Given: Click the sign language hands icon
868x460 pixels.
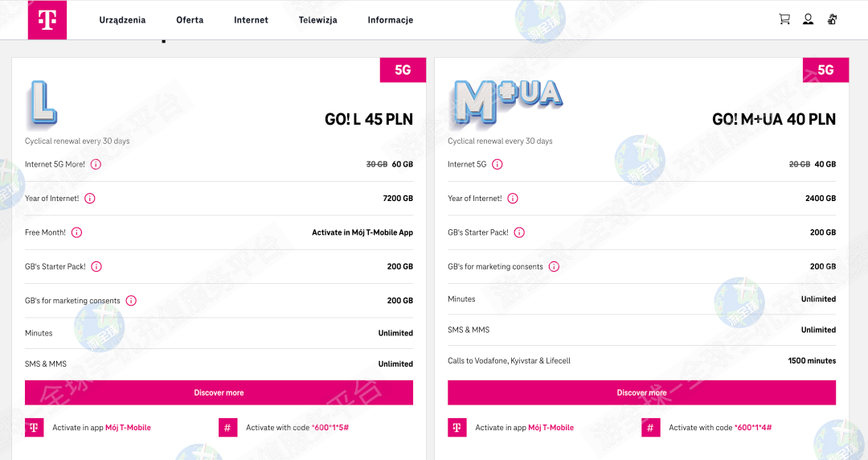Looking at the screenshot, I should 832,19.
